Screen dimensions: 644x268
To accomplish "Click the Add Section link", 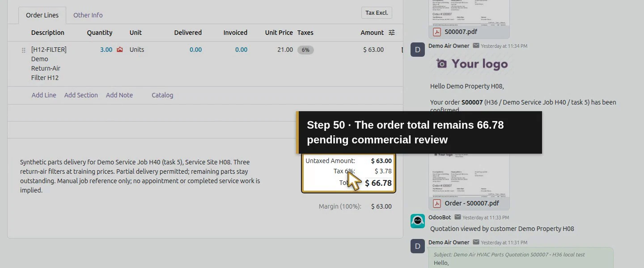I will click(81, 95).
